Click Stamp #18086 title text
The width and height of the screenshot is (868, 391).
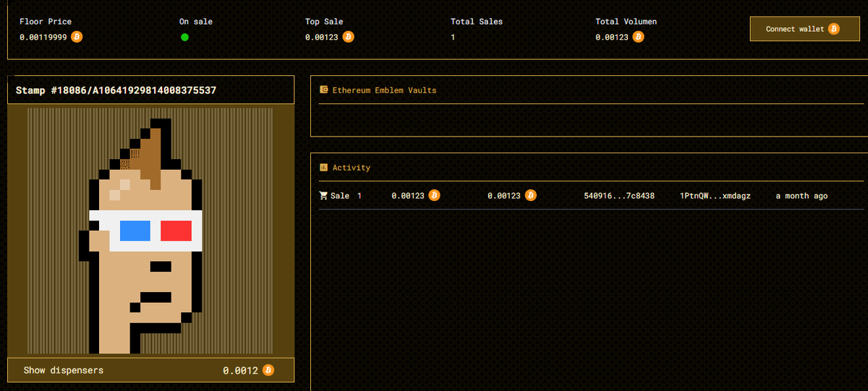click(116, 90)
